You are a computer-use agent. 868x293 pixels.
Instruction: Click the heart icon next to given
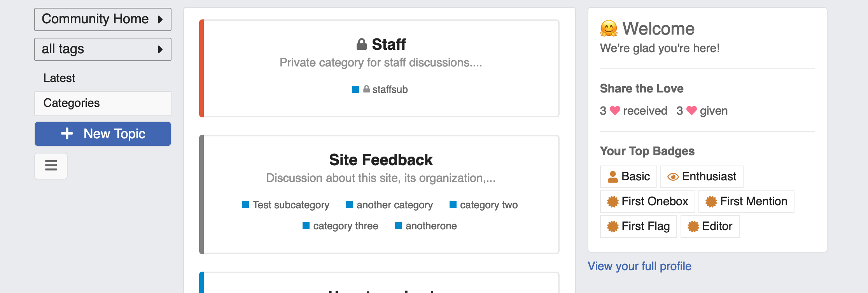click(691, 111)
